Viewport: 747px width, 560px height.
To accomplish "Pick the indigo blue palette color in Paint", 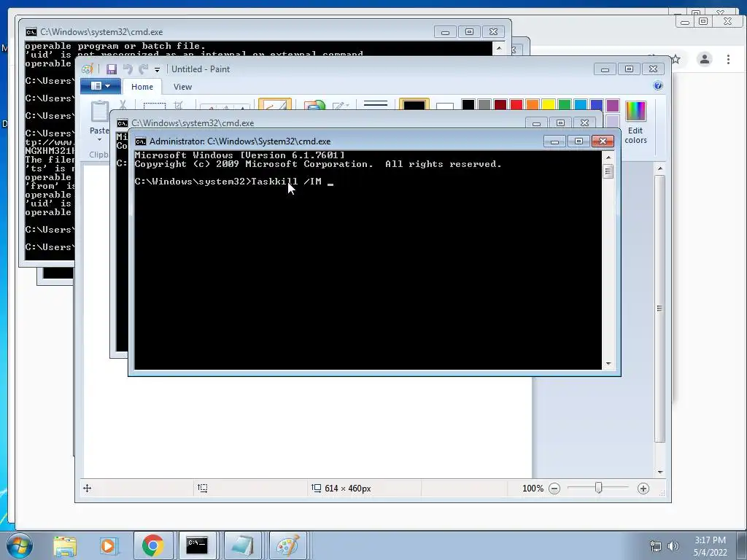I will [597, 105].
